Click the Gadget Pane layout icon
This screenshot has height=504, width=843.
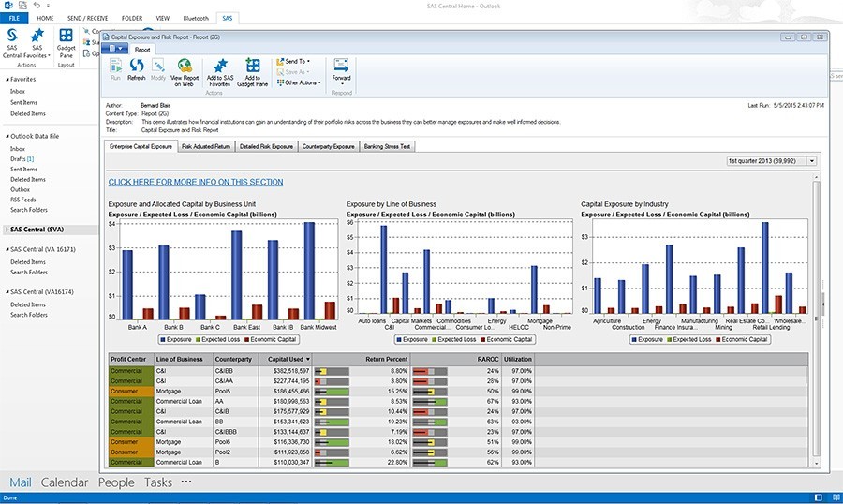point(67,39)
